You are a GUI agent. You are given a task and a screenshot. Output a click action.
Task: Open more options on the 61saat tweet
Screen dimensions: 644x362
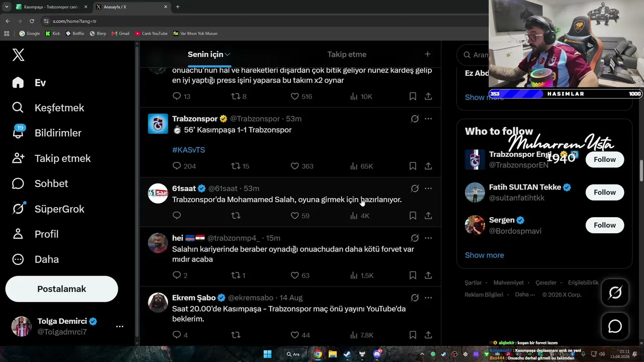click(428, 189)
